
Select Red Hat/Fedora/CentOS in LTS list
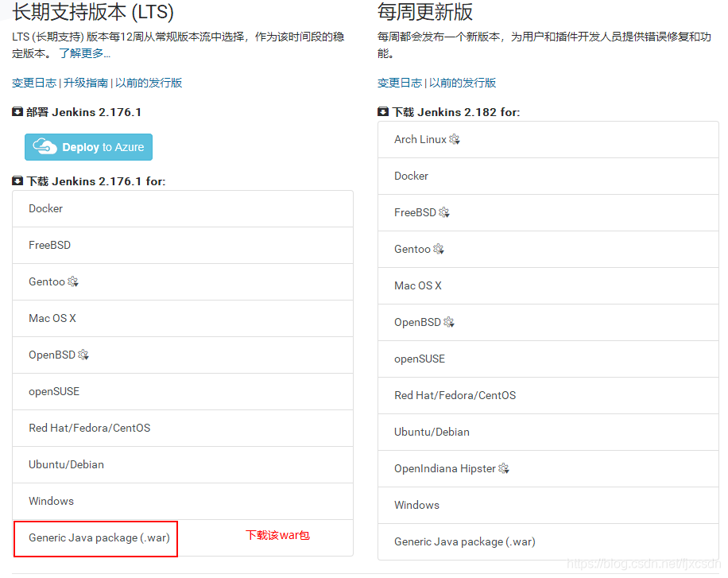[183, 428]
